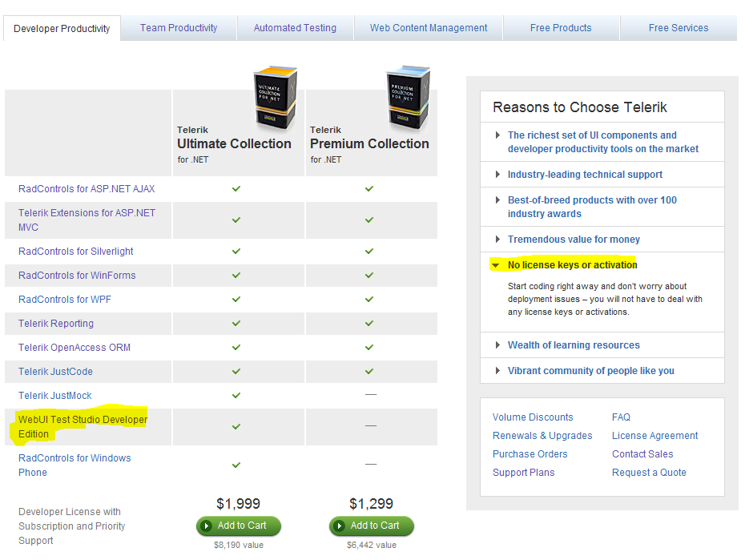Click Premium dash in WebUI Test Studio row
This screenshot has width=745, height=560.
click(x=371, y=425)
